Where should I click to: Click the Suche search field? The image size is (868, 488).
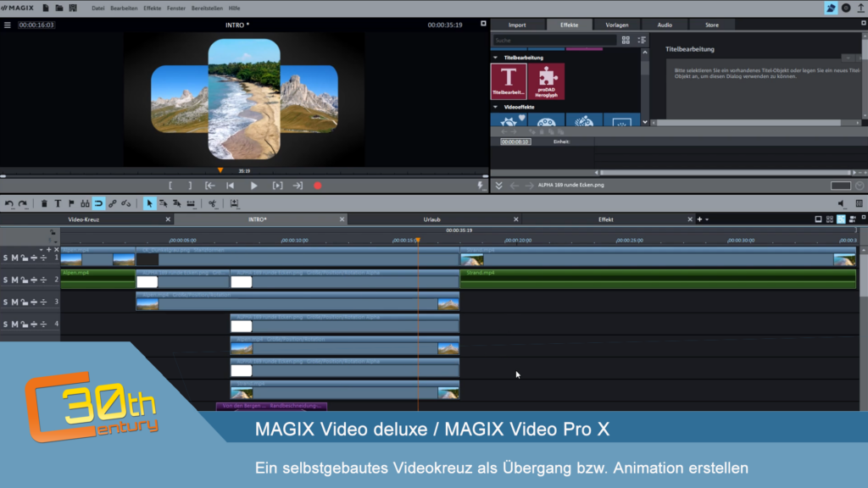click(554, 41)
